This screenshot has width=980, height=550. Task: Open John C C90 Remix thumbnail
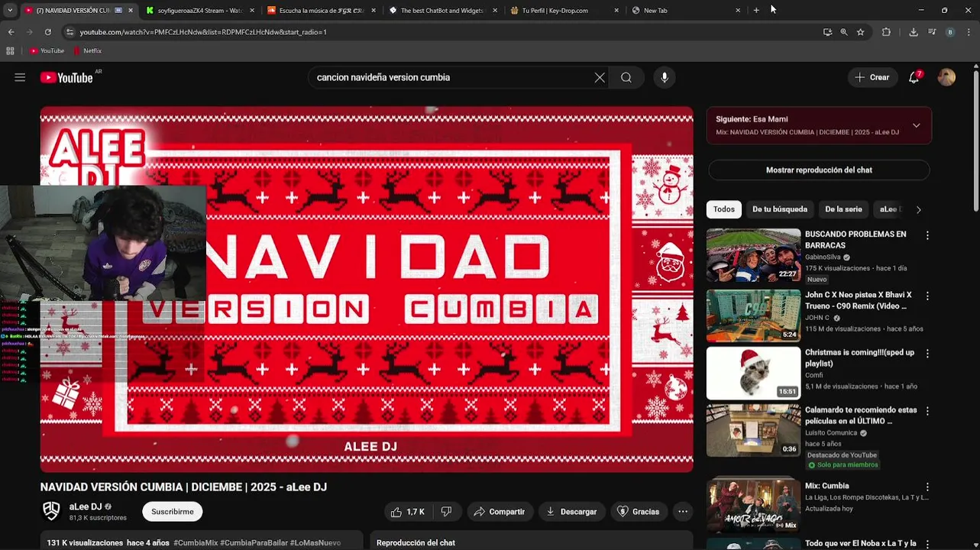coord(753,315)
